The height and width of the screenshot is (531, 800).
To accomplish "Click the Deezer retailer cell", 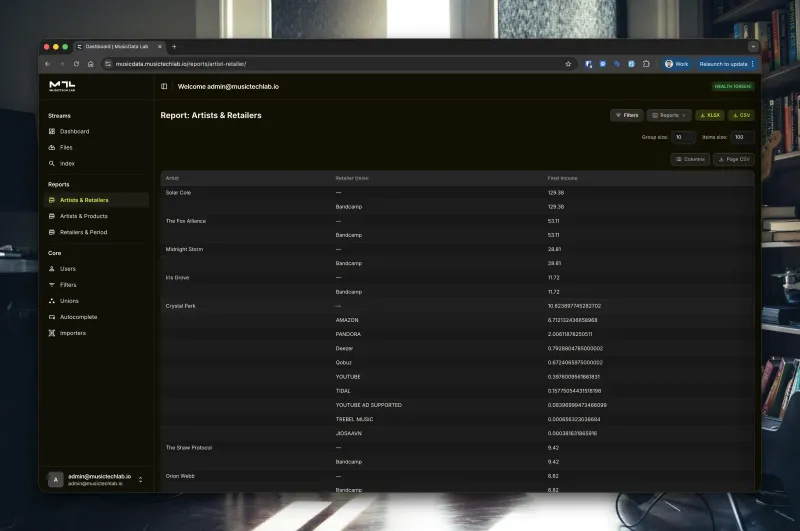I will [344, 348].
